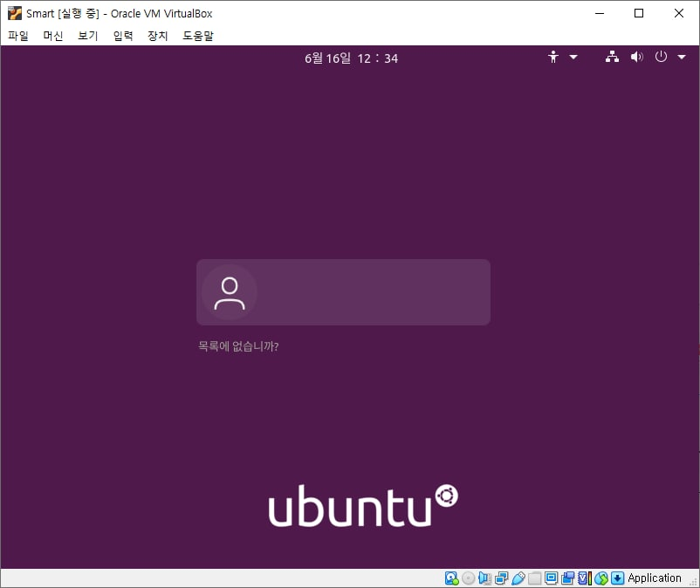The height and width of the screenshot is (588, 700).
Task: Open the 보기 menu
Action: click(88, 36)
